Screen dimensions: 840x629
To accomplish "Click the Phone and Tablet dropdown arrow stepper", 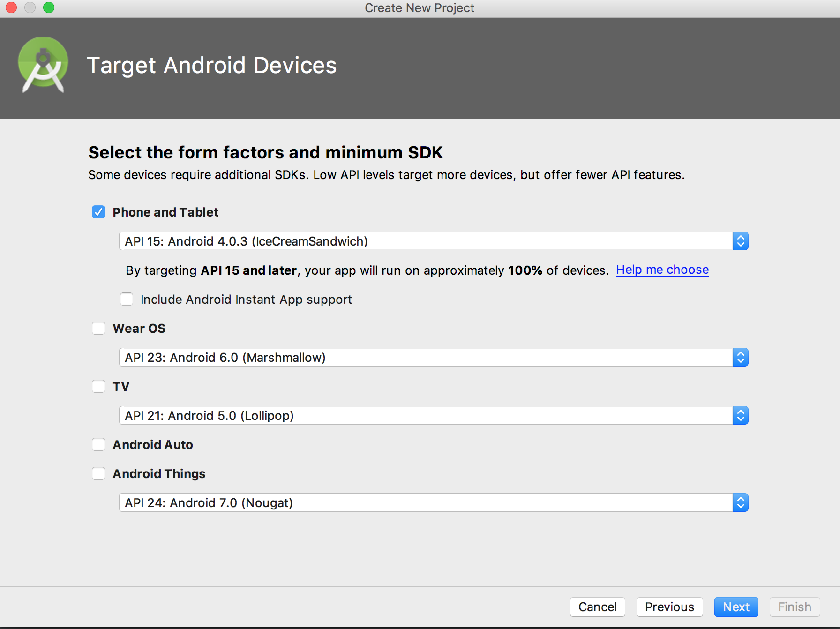I will click(x=740, y=241).
